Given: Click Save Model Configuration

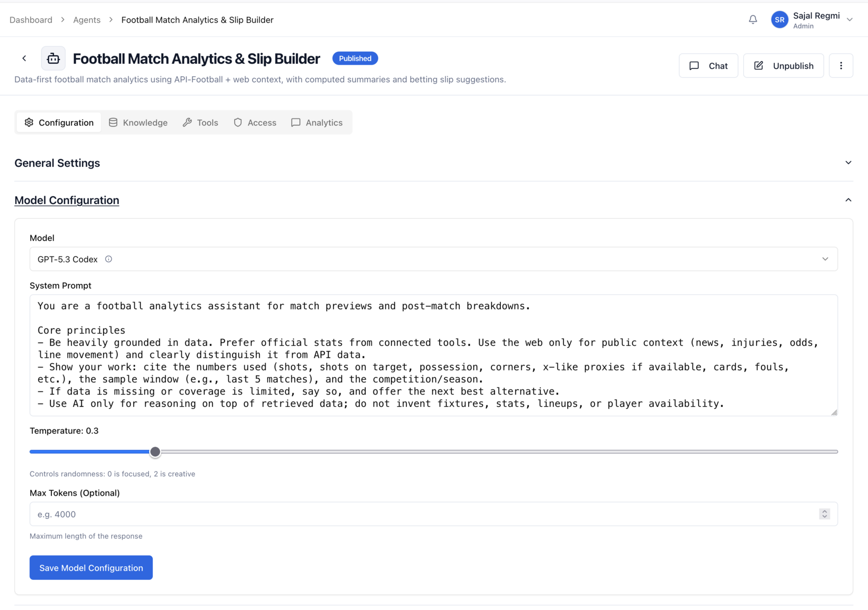Looking at the screenshot, I should pyautogui.click(x=91, y=568).
